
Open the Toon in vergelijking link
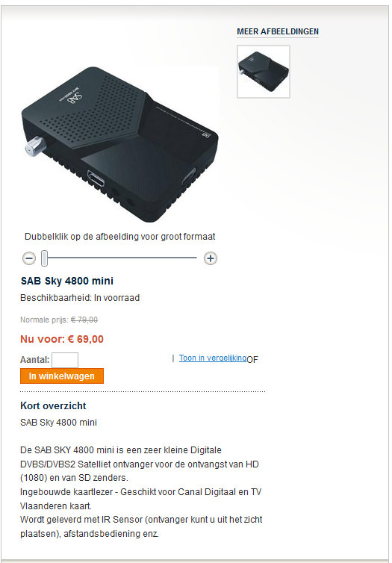coord(213,358)
